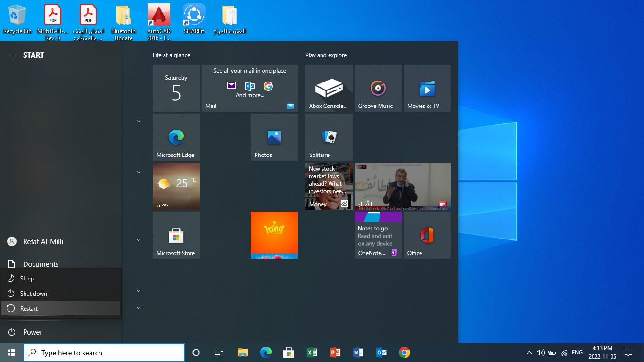Select Restart from the power menu
This screenshot has width=644, height=362.
pos(29,309)
